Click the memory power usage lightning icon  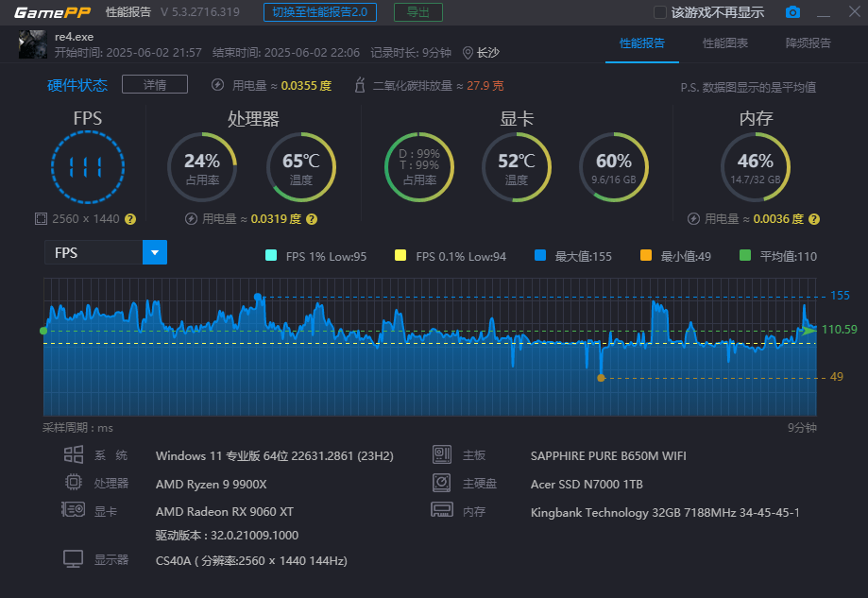(693, 219)
